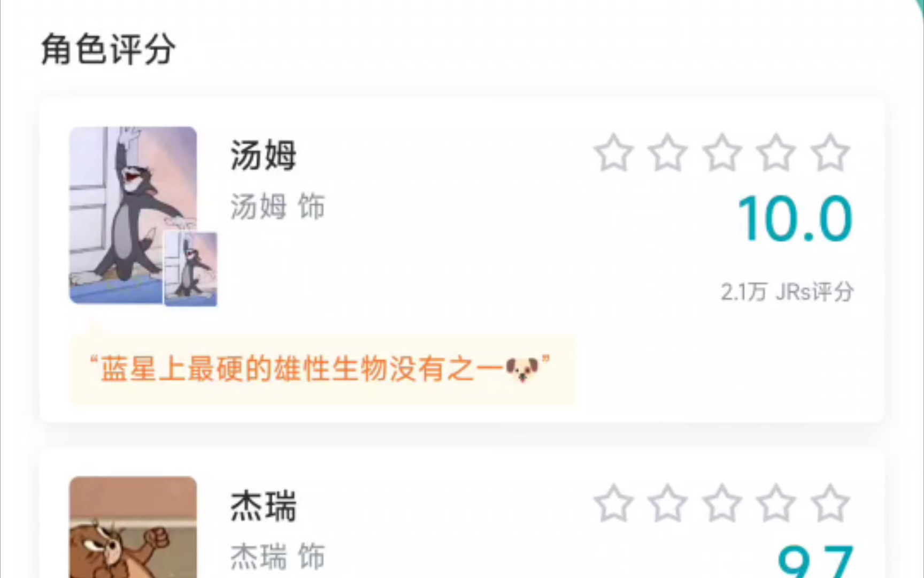Rate 杰瑞 with the third star
This screenshot has width=924, height=578.
722,504
